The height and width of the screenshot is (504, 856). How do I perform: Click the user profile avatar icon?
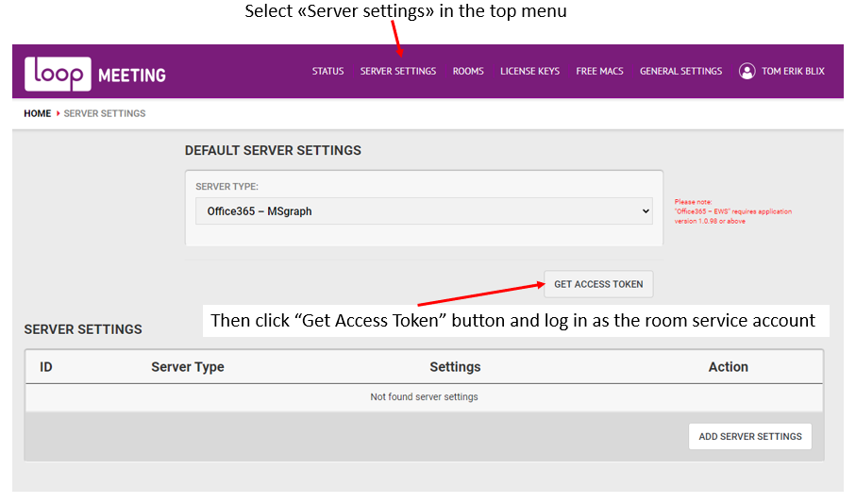(x=747, y=71)
